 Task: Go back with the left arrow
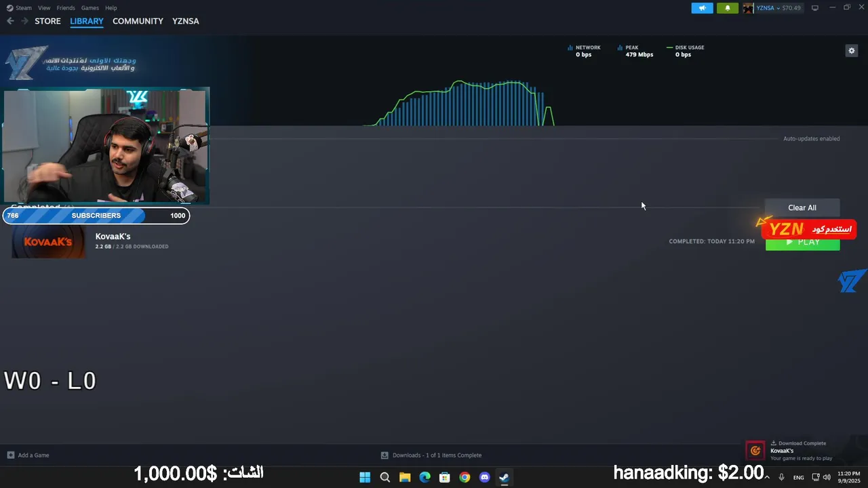(10, 21)
